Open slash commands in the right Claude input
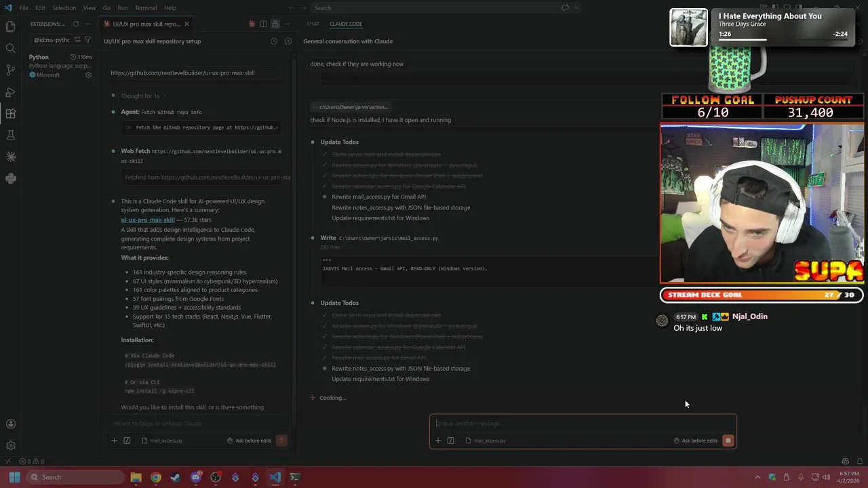This screenshot has width=868, height=488. (450, 441)
